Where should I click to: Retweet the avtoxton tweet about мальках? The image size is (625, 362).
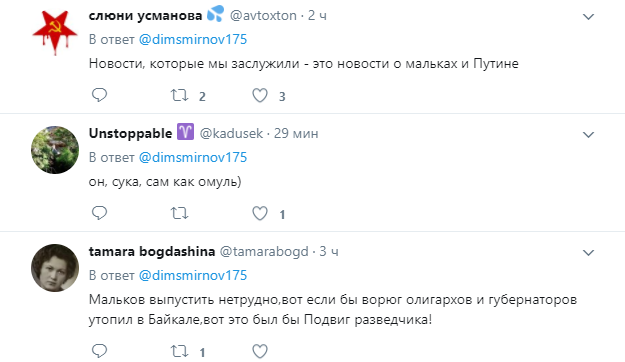pos(179,96)
